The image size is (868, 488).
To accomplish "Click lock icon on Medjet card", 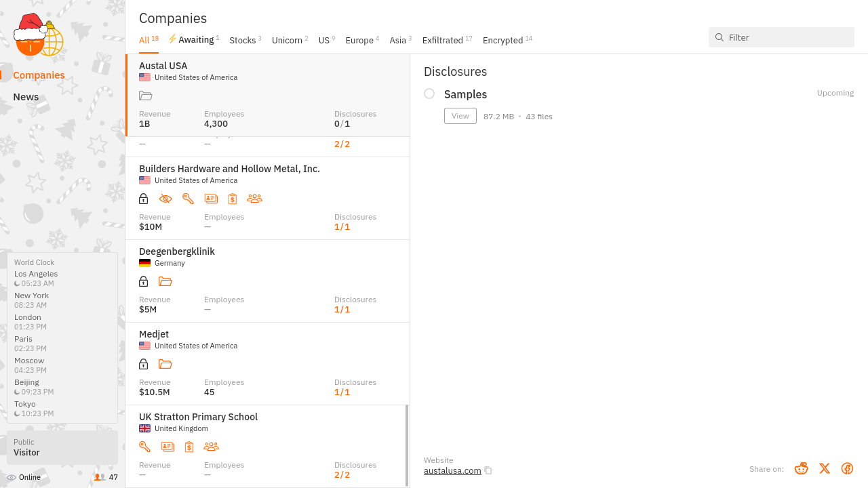I will click(x=143, y=364).
